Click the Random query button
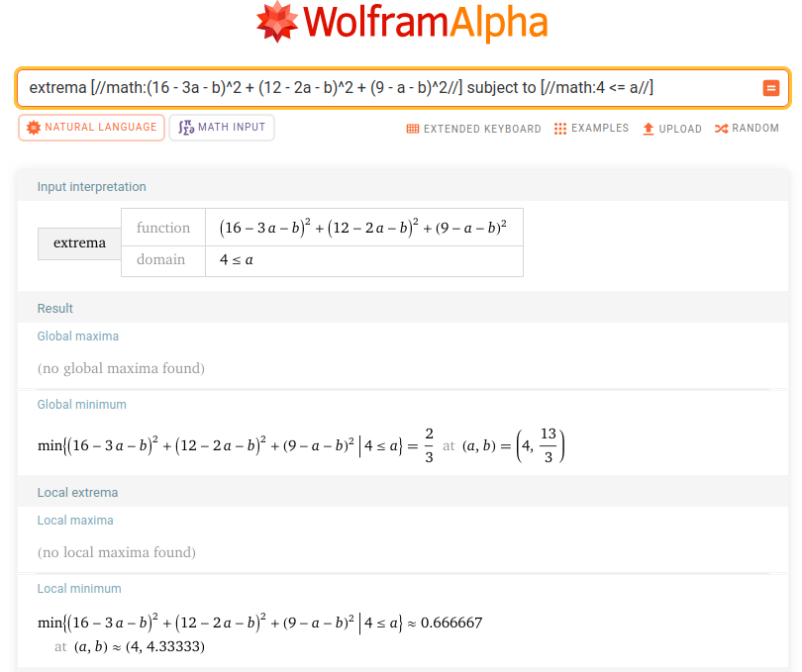Viewport: 802px width, 672px height. 747,129
